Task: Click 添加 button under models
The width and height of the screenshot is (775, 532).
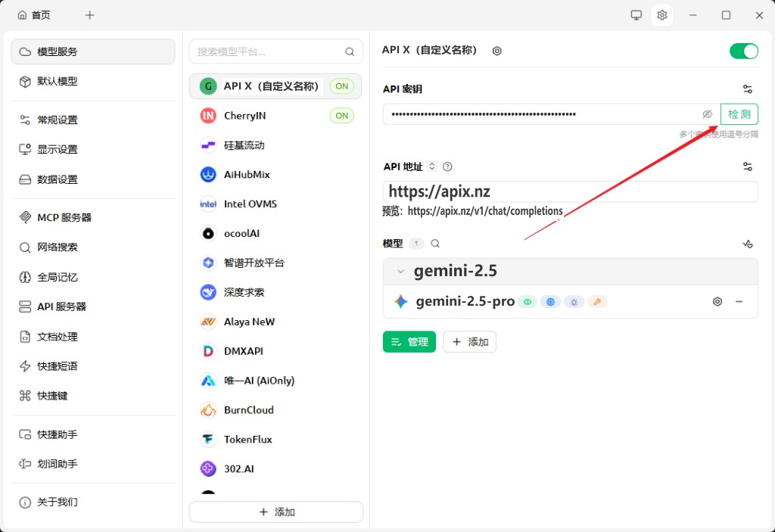Action: click(469, 341)
